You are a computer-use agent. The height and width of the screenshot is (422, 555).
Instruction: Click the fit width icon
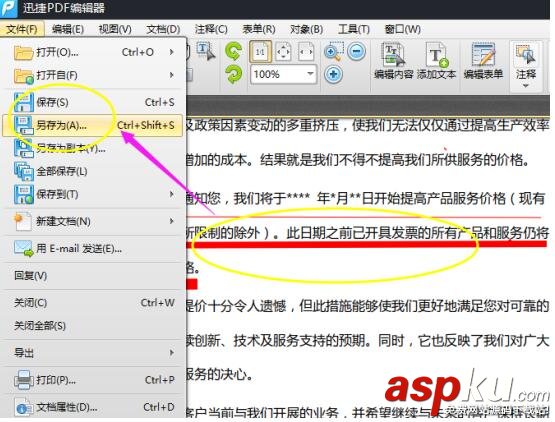coord(306,52)
